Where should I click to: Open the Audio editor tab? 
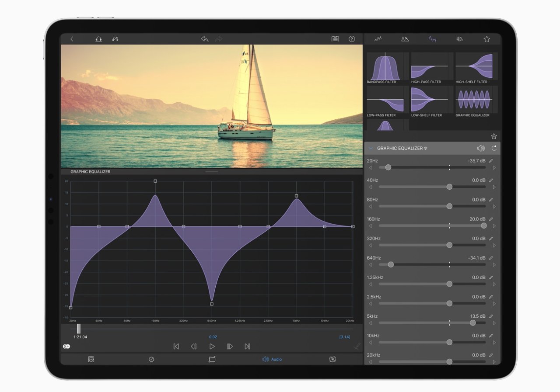pyautogui.click(x=272, y=359)
